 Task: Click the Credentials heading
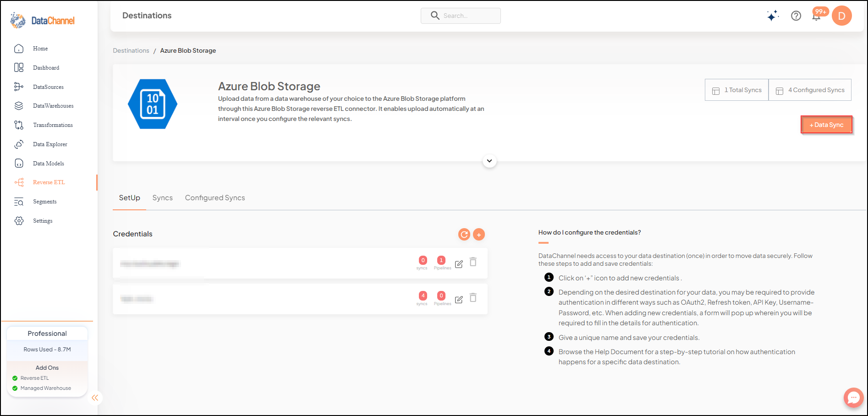tap(132, 234)
